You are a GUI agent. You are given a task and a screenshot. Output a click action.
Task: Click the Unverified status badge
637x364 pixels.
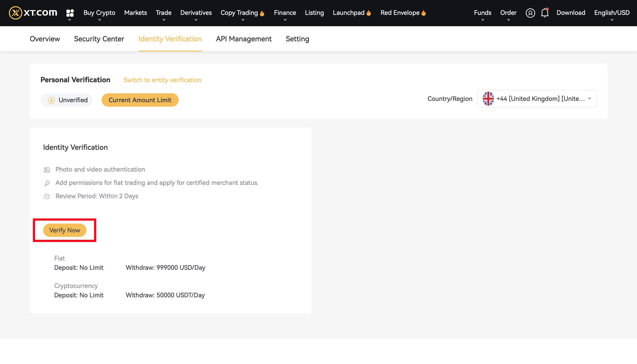coord(66,100)
